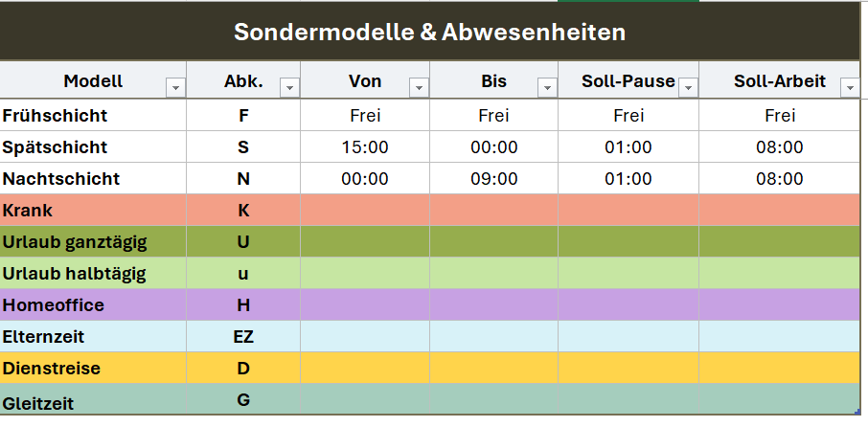Open the Modell column filter dropdown
The width and height of the screenshot is (868, 427).
[175, 87]
